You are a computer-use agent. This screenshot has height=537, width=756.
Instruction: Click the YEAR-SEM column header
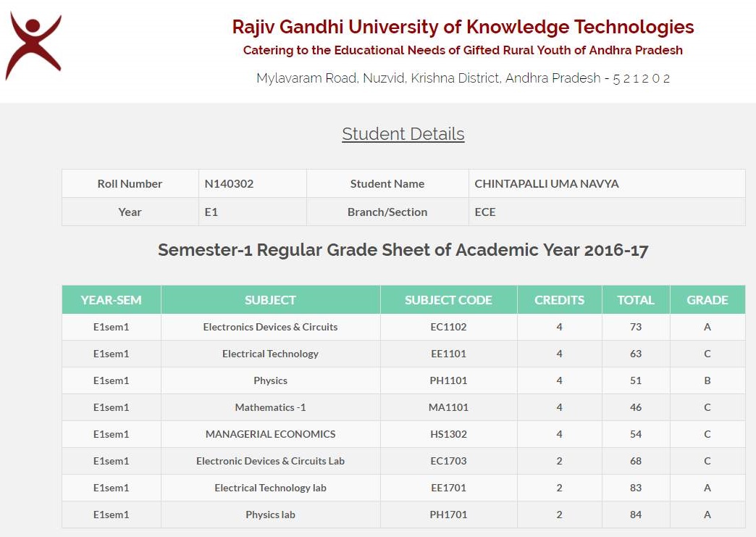point(111,300)
